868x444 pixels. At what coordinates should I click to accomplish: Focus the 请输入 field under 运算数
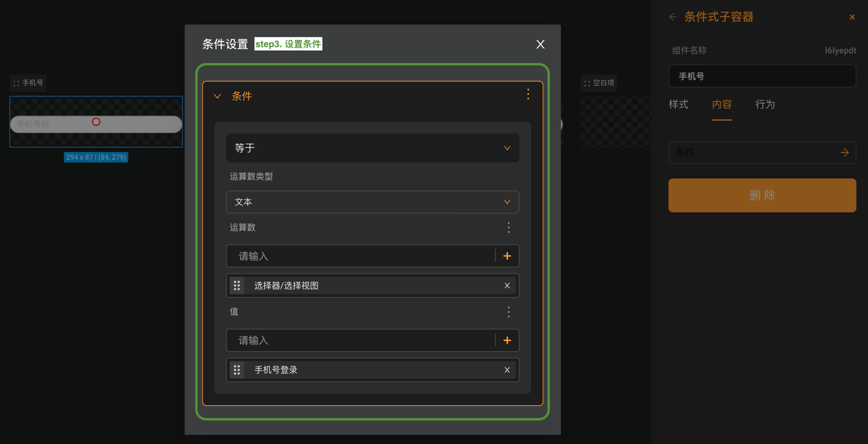tap(361, 256)
